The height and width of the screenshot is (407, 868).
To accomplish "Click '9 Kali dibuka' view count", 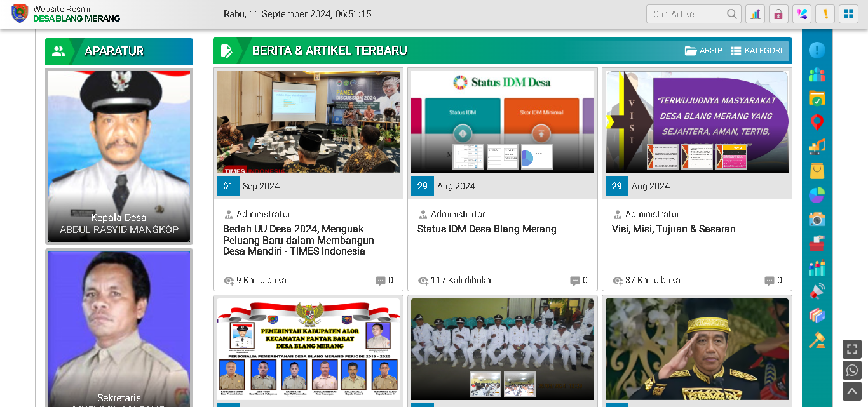I will coord(255,280).
